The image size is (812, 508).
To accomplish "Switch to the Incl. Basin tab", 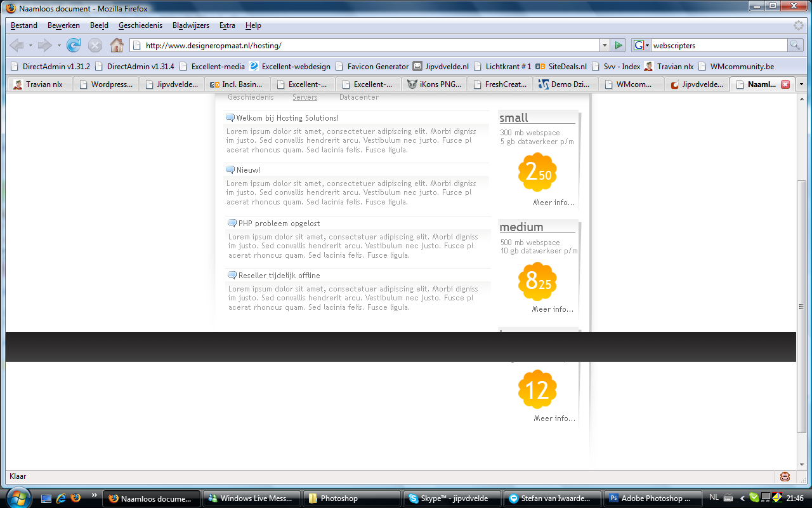I will pos(238,84).
